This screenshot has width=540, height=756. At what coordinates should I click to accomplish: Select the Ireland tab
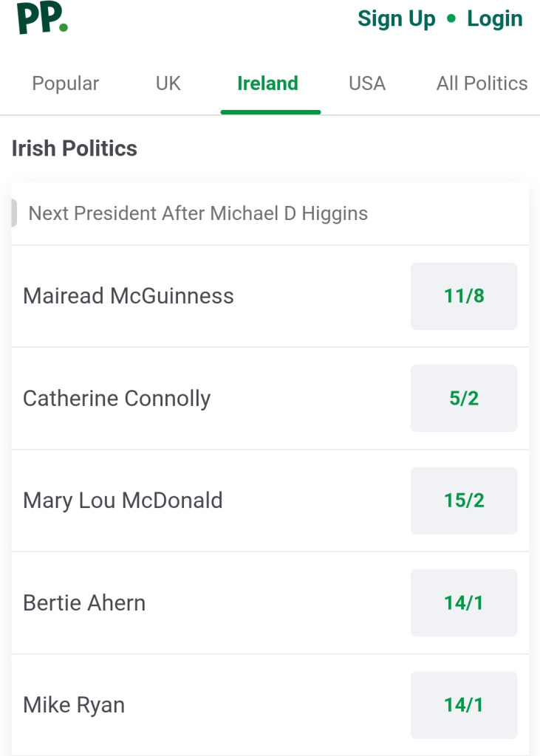point(268,83)
